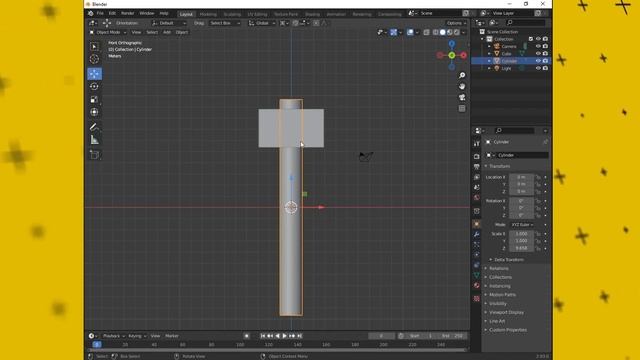
Task: Open the Modifiers wrench properties tab
Action: (476, 234)
